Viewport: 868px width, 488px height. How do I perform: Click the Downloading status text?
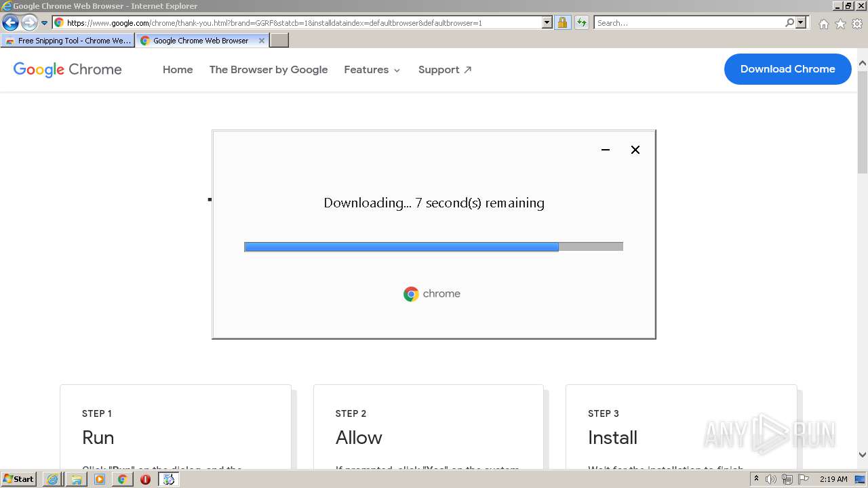point(434,203)
